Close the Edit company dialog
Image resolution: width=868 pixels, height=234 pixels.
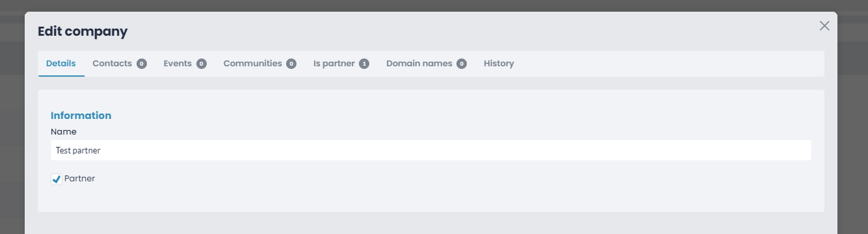[x=824, y=26]
